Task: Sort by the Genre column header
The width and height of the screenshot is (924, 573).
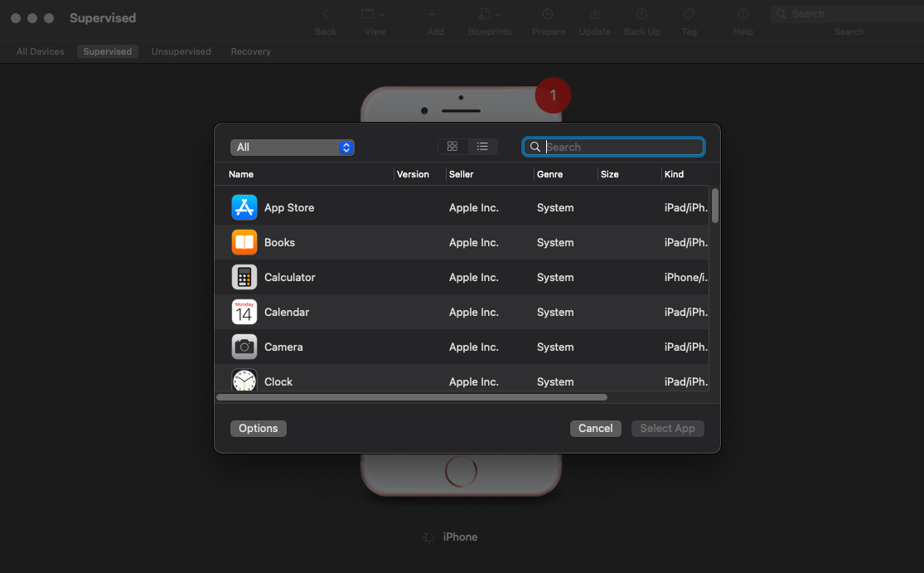Action: tap(549, 174)
